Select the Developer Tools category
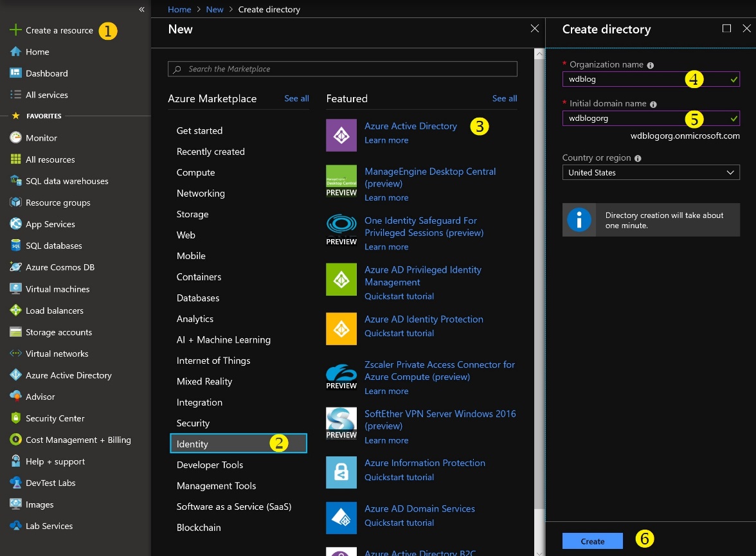Image resolution: width=756 pixels, height=556 pixels. pos(210,465)
